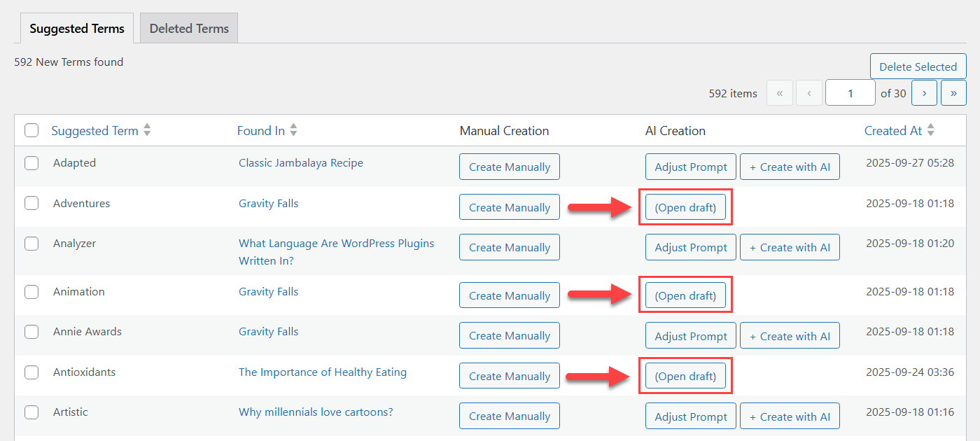Click Adjust Prompt for Artistic
Screen dimensions: 980x441
(691, 416)
